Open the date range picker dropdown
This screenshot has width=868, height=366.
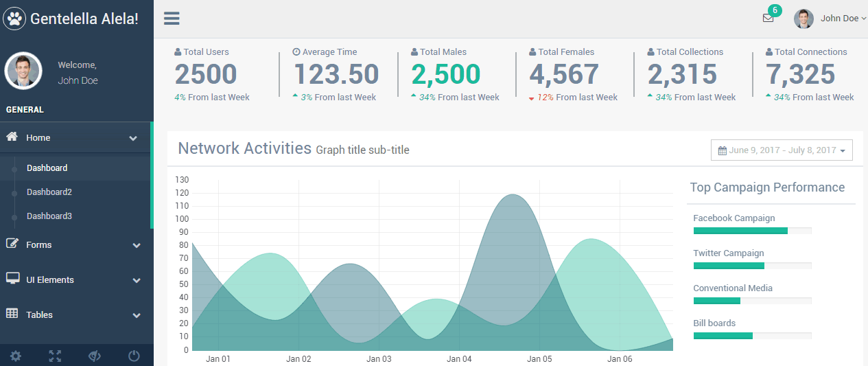(x=782, y=150)
